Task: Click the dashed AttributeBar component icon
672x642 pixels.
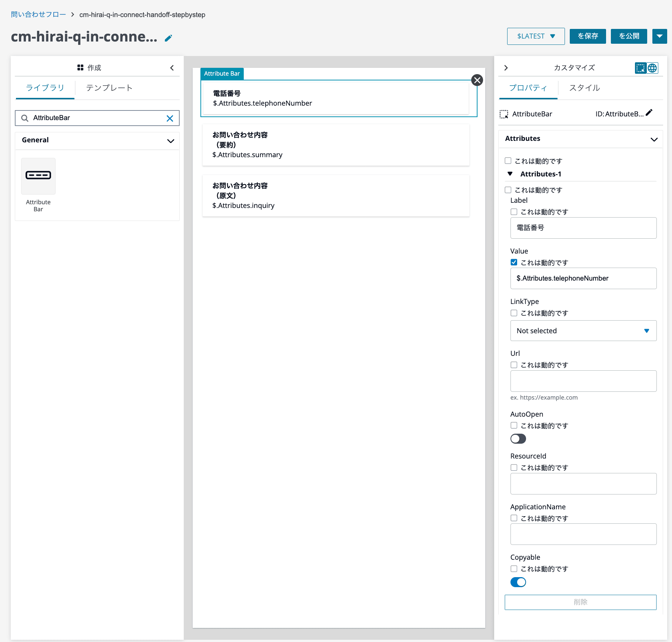Action: pyautogui.click(x=504, y=114)
